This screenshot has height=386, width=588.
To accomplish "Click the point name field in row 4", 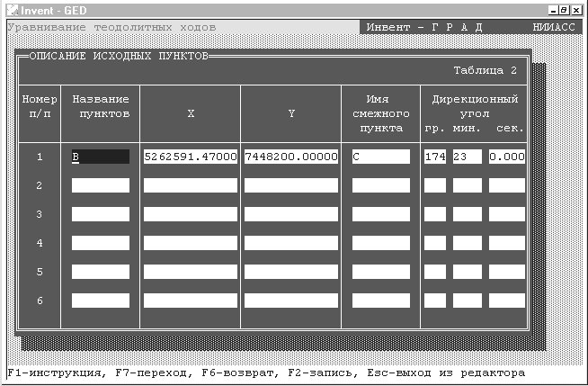I will (101, 243).
